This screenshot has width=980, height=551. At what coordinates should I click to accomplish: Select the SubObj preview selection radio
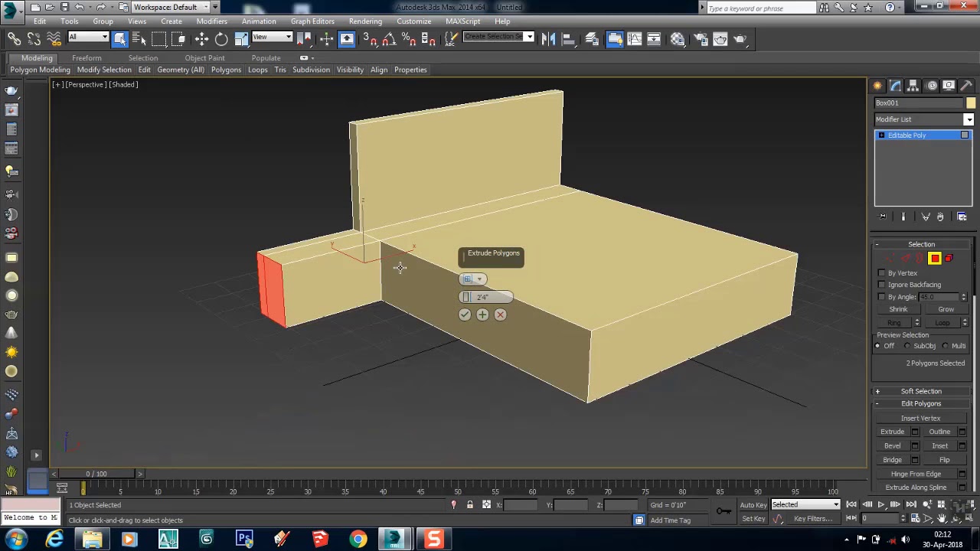click(910, 346)
